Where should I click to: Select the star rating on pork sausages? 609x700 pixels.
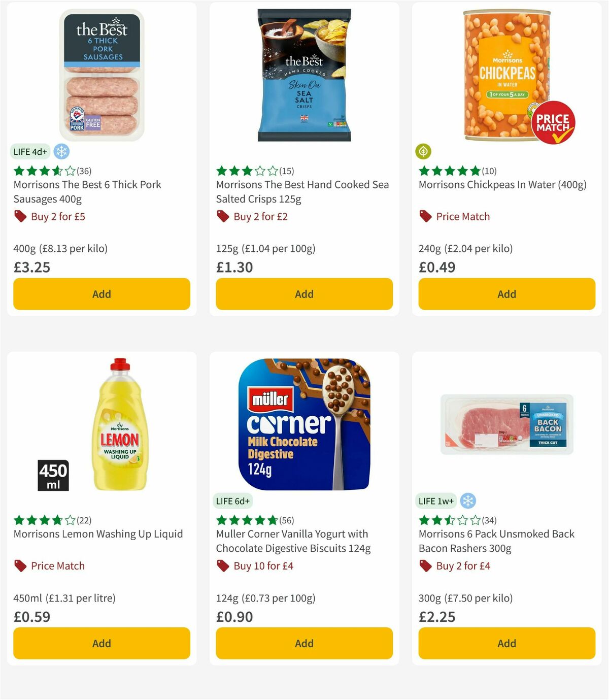pos(43,171)
